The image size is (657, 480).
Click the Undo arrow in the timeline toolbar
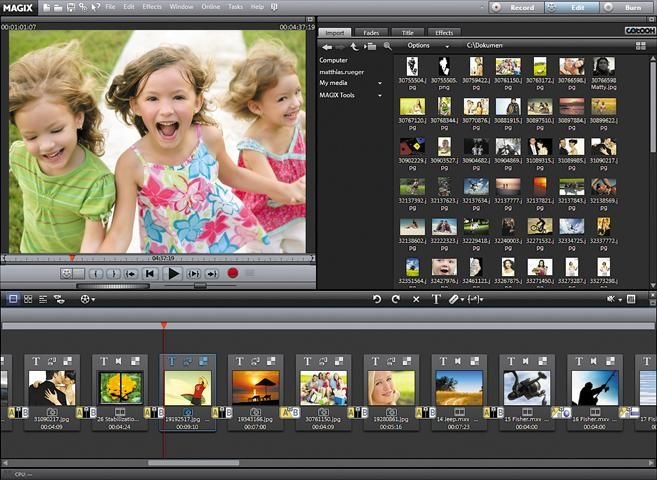(x=377, y=299)
